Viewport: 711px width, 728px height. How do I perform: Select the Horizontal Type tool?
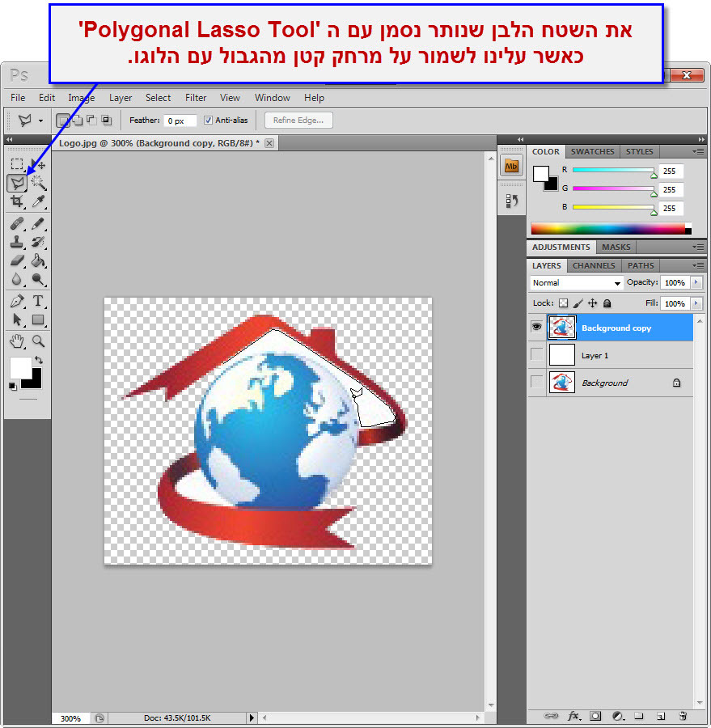(x=38, y=301)
